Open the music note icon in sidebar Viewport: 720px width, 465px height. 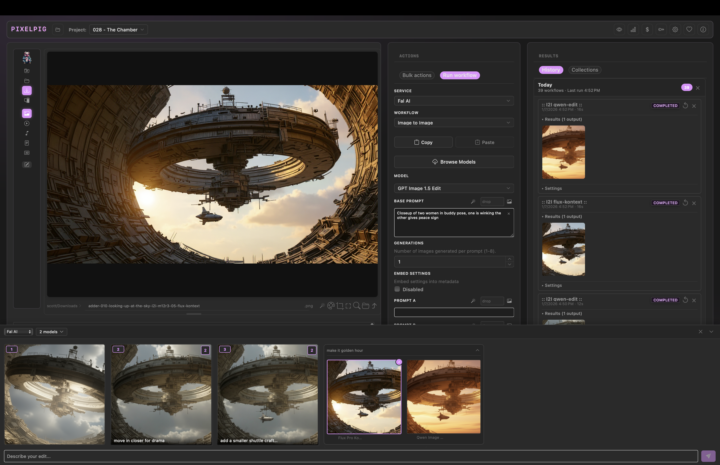tap(27, 133)
